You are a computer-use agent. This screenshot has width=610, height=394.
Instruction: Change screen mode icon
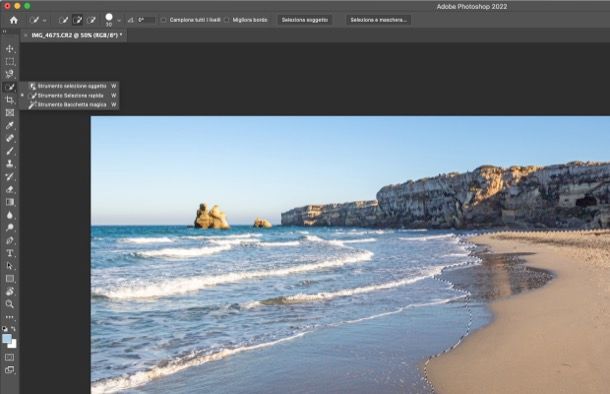pyautogui.click(x=10, y=370)
